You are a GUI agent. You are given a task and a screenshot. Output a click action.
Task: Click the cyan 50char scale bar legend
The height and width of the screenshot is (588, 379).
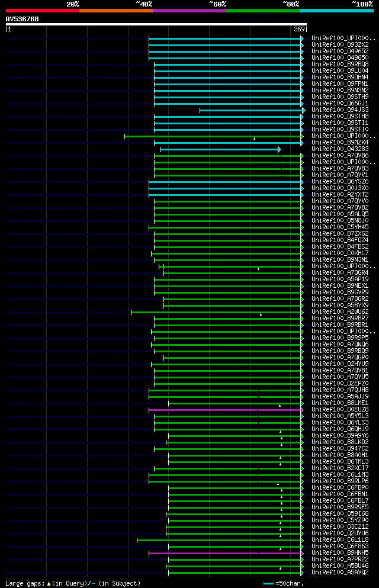268,583
